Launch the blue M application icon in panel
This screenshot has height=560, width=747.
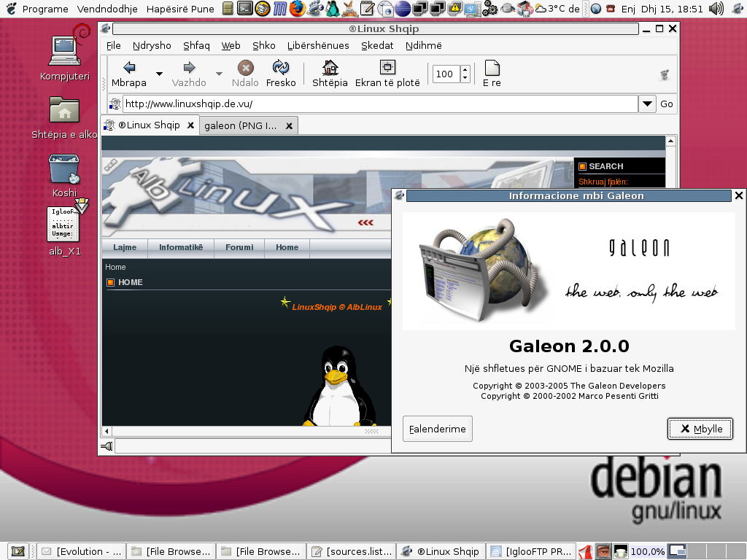(280, 8)
